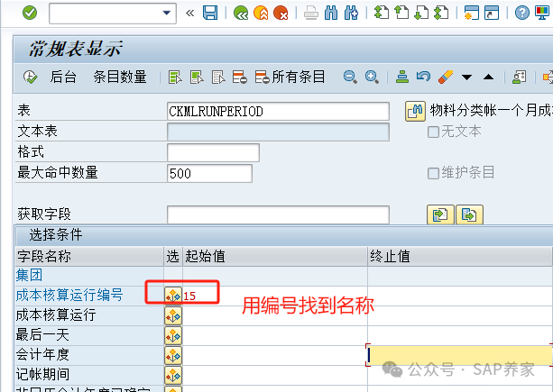Screen dimensions: 553x392
Task: Click the 表 field containing CKMLRUNPERIOD
Action: pyautogui.click(x=278, y=112)
